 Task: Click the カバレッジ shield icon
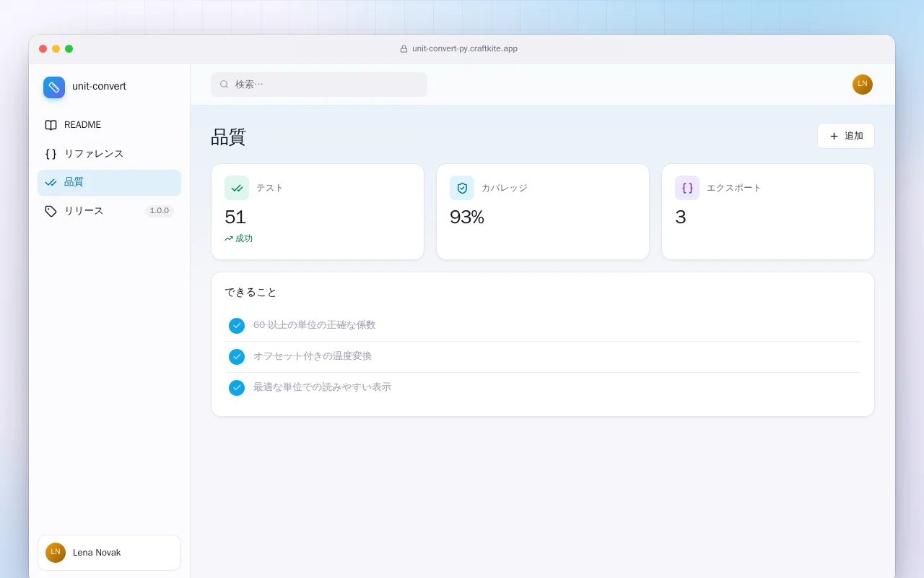coord(462,188)
